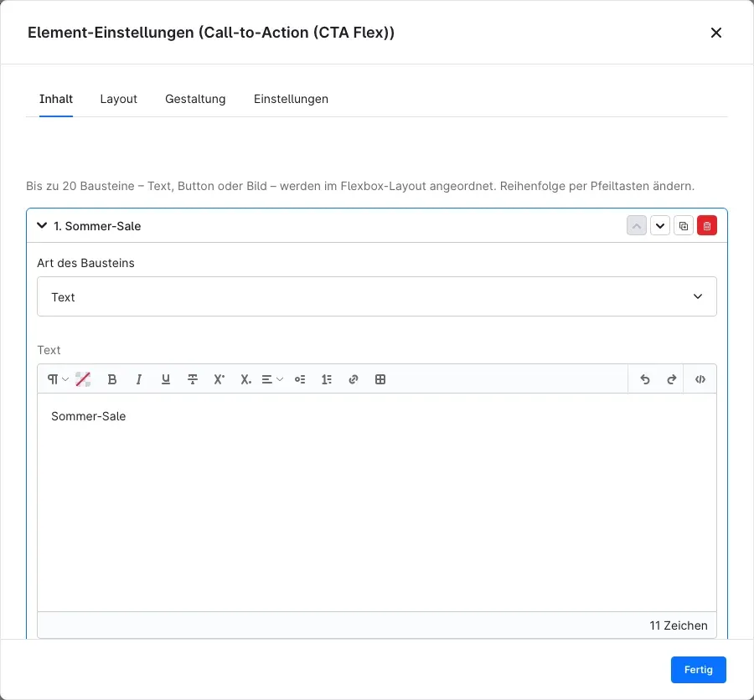Click the Fertig button

698,670
